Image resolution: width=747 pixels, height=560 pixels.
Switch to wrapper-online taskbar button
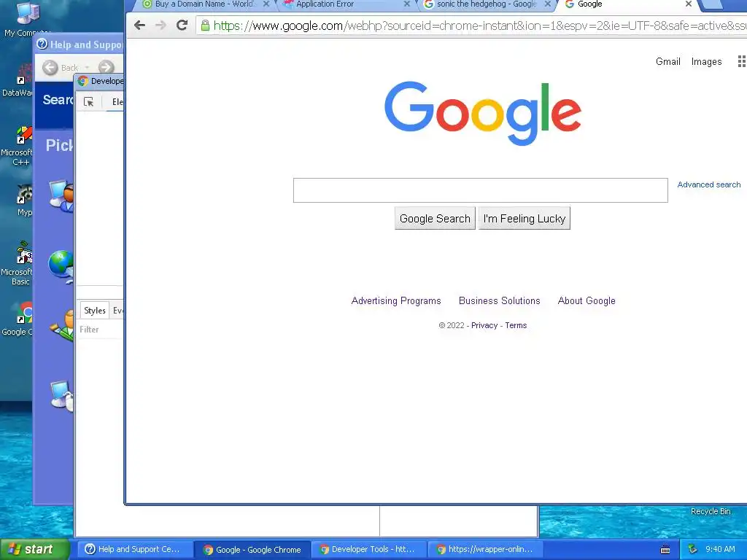[x=485, y=549]
